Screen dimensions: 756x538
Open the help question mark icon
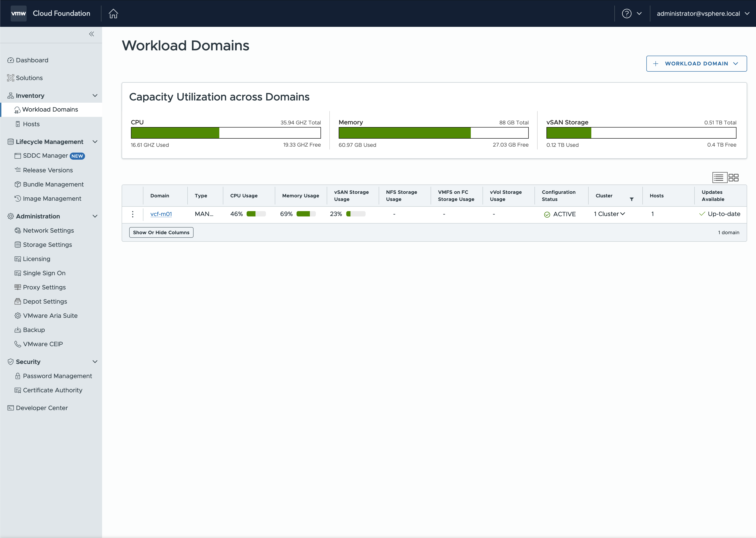coord(626,14)
